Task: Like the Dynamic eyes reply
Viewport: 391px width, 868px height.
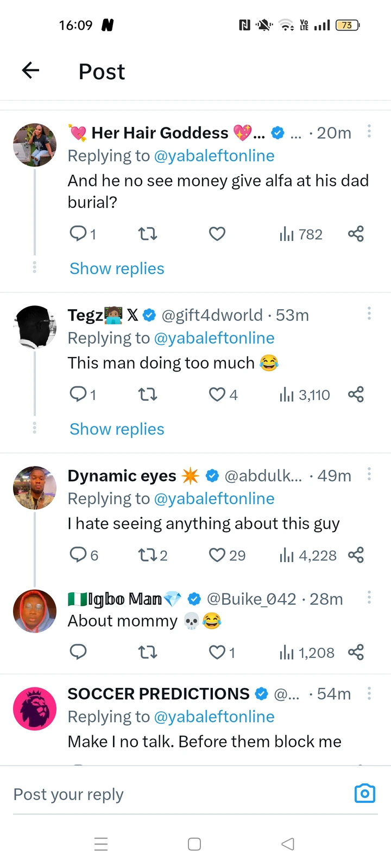Action: (x=217, y=555)
